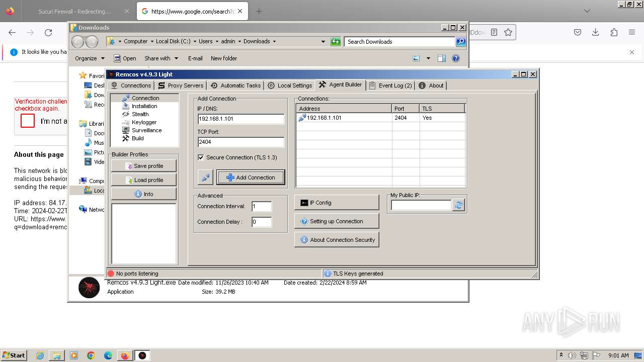Click the Port column header

point(406,109)
